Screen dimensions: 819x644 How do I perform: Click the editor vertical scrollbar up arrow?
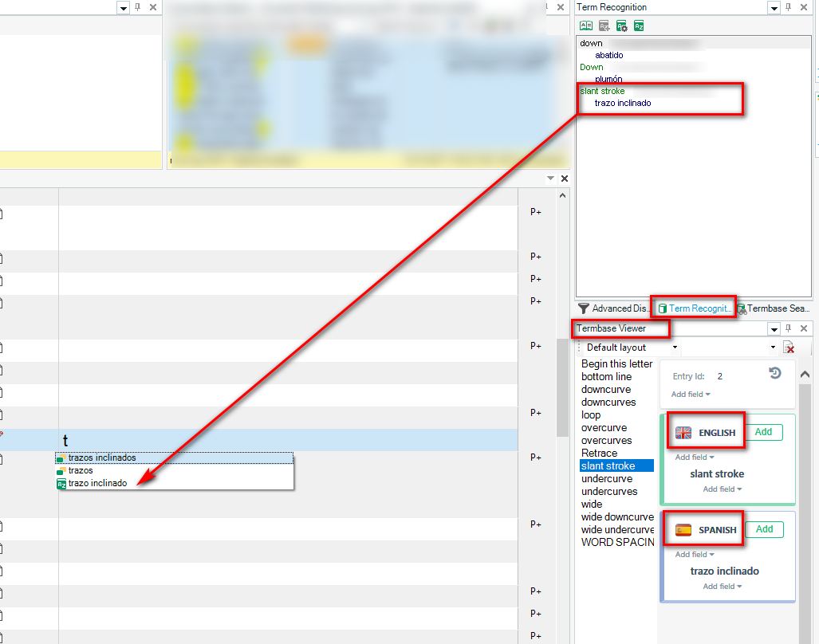pos(562,195)
